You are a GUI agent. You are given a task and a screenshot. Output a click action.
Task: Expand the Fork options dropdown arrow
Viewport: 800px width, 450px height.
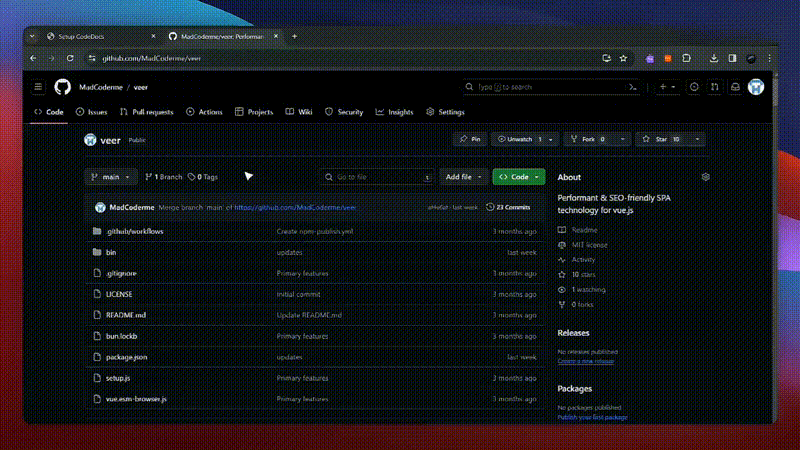click(622, 139)
